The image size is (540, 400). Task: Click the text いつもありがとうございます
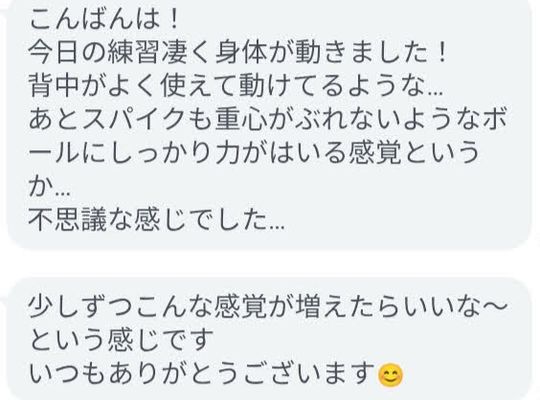(x=201, y=374)
